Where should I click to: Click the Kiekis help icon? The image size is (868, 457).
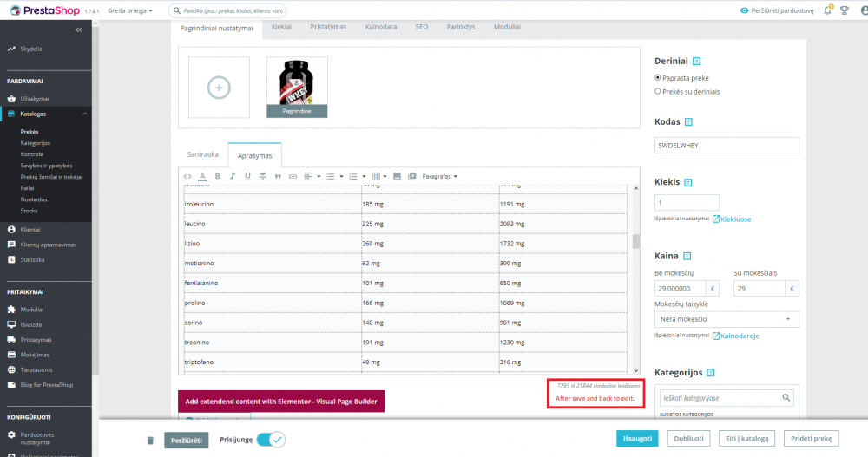688,183
